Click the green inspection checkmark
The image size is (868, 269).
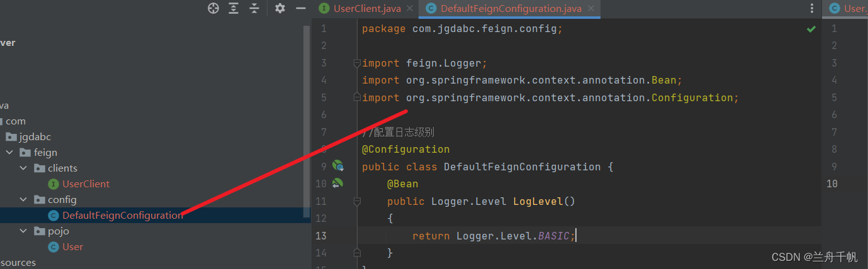[811, 29]
